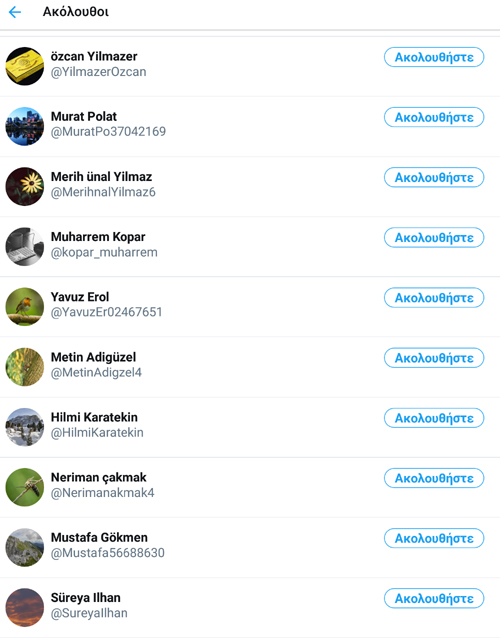
Task: Follow Hilmi Karatekin
Action: pos(434,418)
